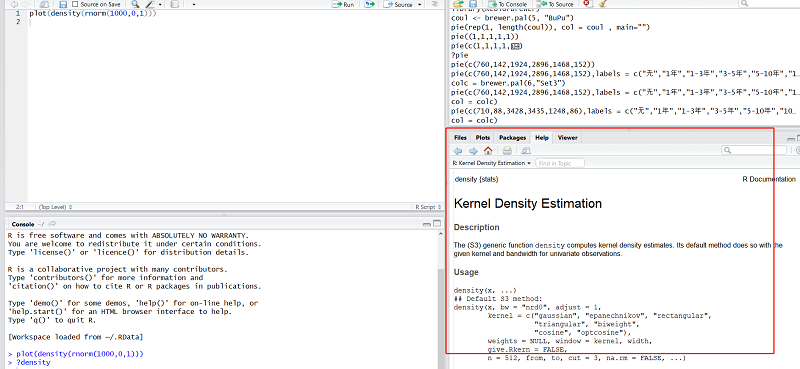800x369 pixels.
Task: Click the code tools wand icon
Action: (150, 4)
